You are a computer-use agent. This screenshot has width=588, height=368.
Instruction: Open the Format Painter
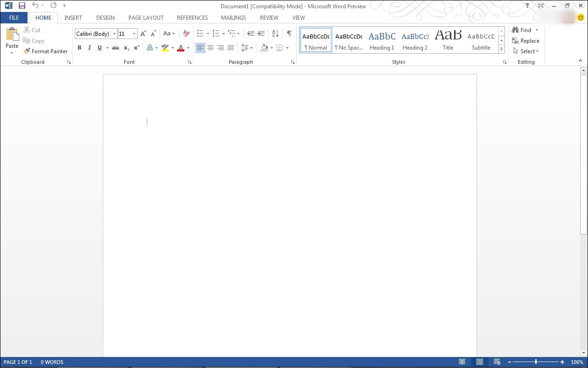click(45, 51)
